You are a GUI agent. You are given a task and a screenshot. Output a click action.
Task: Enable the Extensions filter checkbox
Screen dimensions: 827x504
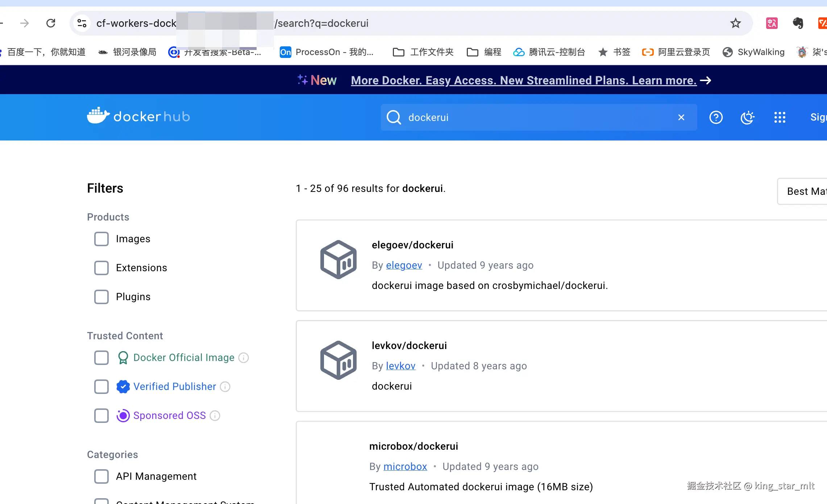click(x=101, y=268)
